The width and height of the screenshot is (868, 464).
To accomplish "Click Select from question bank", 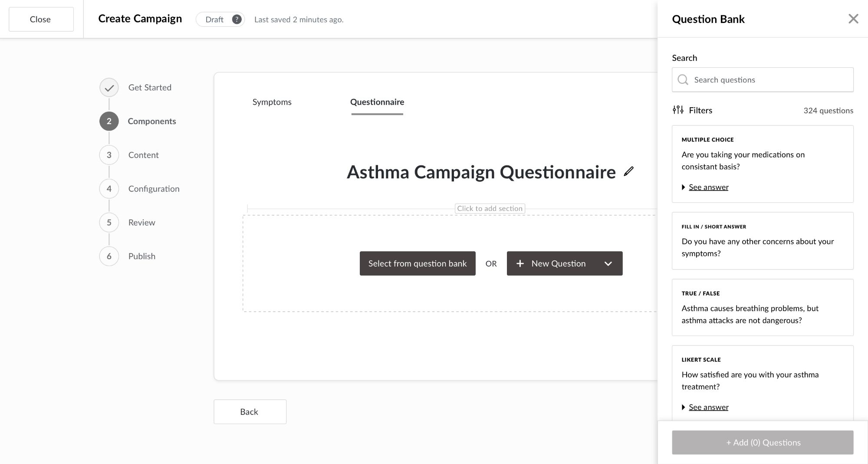I will click(x=417, y=263).
